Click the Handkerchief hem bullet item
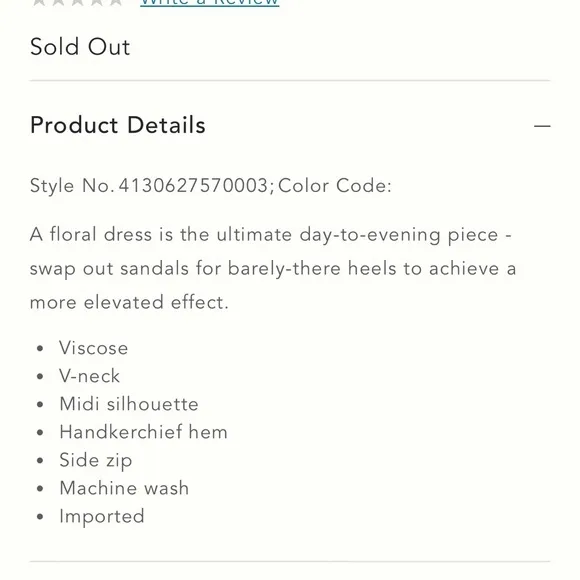Screen dimensions: 580x580 tap(144, 432)
